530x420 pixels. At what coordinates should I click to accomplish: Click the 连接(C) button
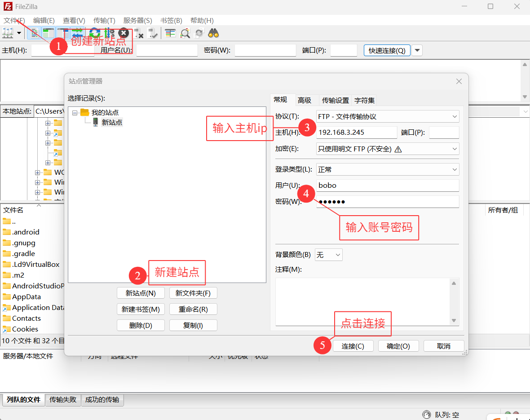353,346
